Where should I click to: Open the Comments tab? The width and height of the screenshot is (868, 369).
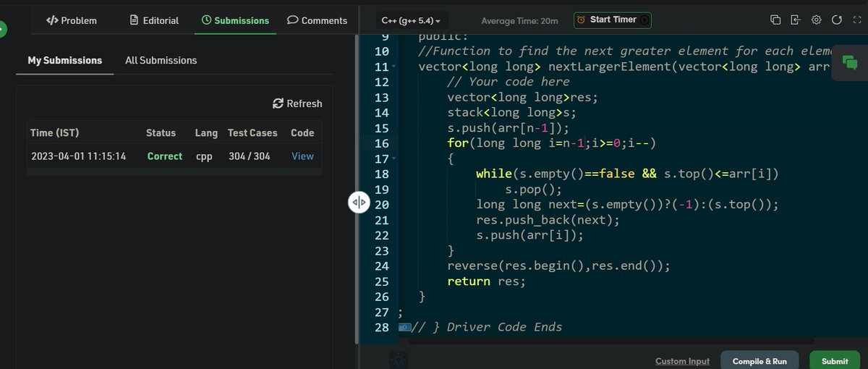coord(317,20)
